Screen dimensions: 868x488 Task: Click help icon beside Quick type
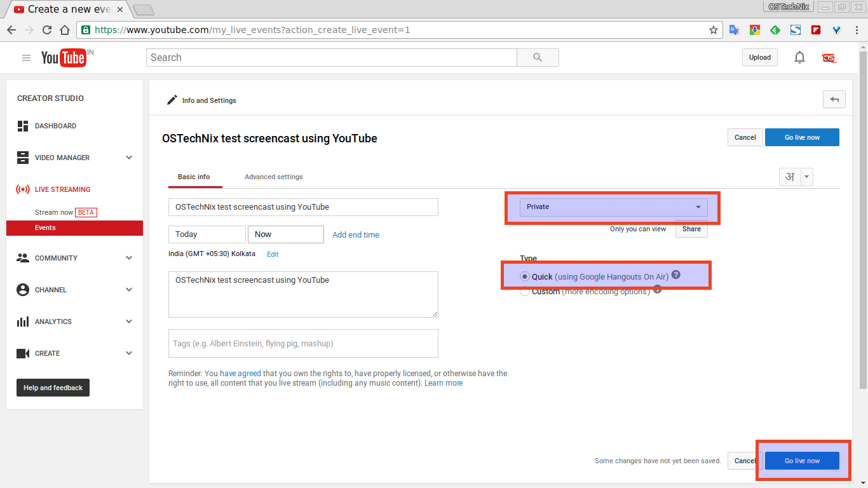pyautogui.click(x=676, y=274)
